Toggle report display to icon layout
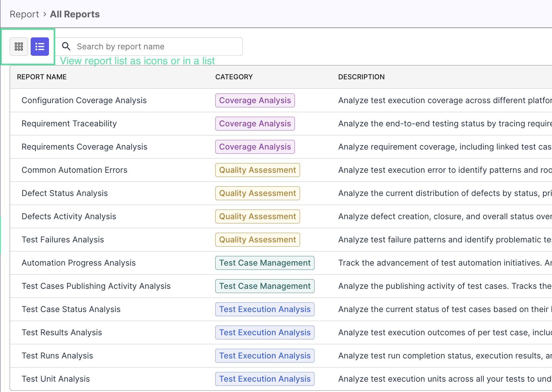The width and height of the screenshot is (552, 392). pyautogui.click(x=19, y=46)
